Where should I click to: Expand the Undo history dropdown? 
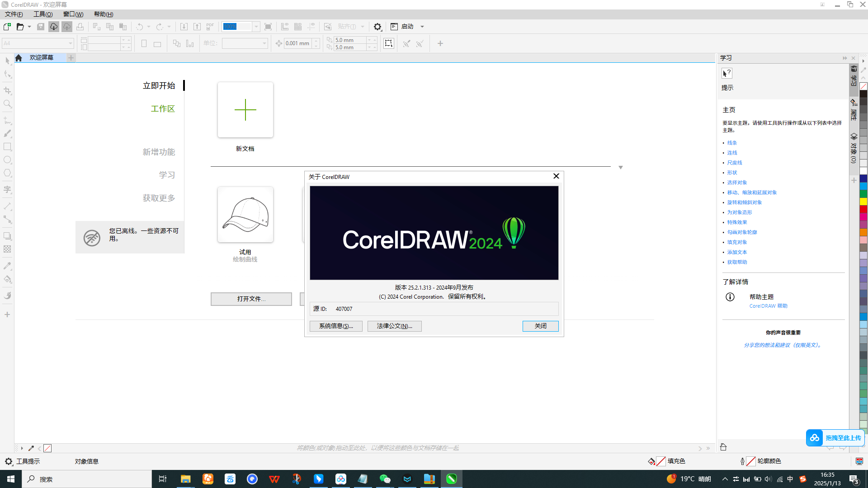tap(148, 27)
